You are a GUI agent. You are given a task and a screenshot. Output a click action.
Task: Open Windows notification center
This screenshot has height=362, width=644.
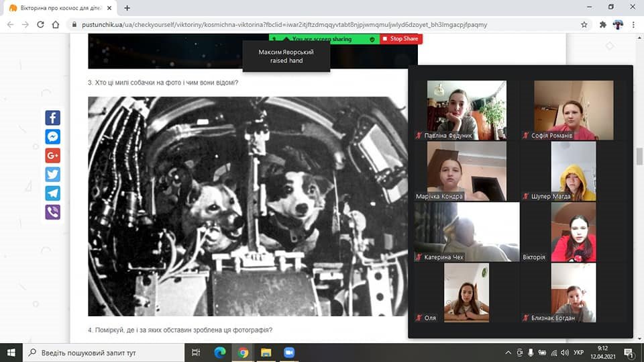pos(629,353)
